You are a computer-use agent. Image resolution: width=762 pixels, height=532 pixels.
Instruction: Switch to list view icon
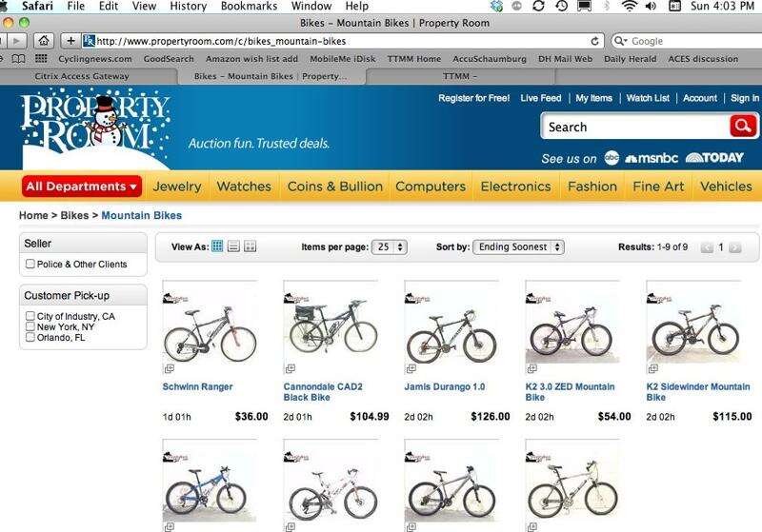[x=233, y=246]
